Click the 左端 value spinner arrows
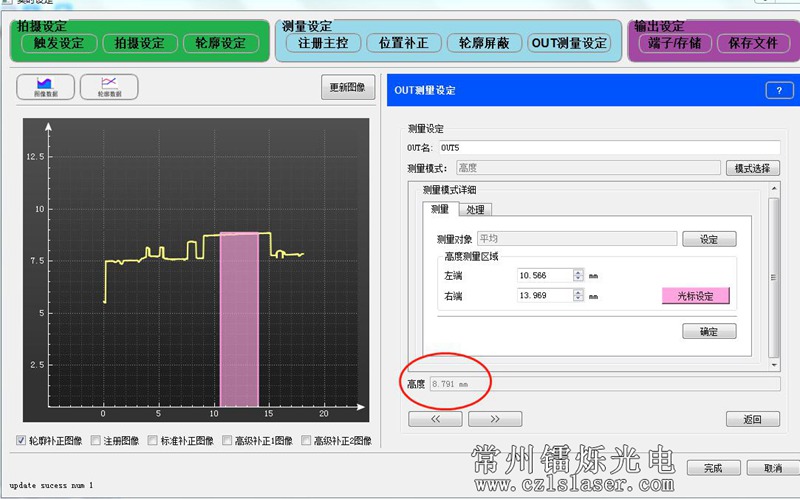Image resolution: width=800 pixels, height=499 pixels. [577, 275]
